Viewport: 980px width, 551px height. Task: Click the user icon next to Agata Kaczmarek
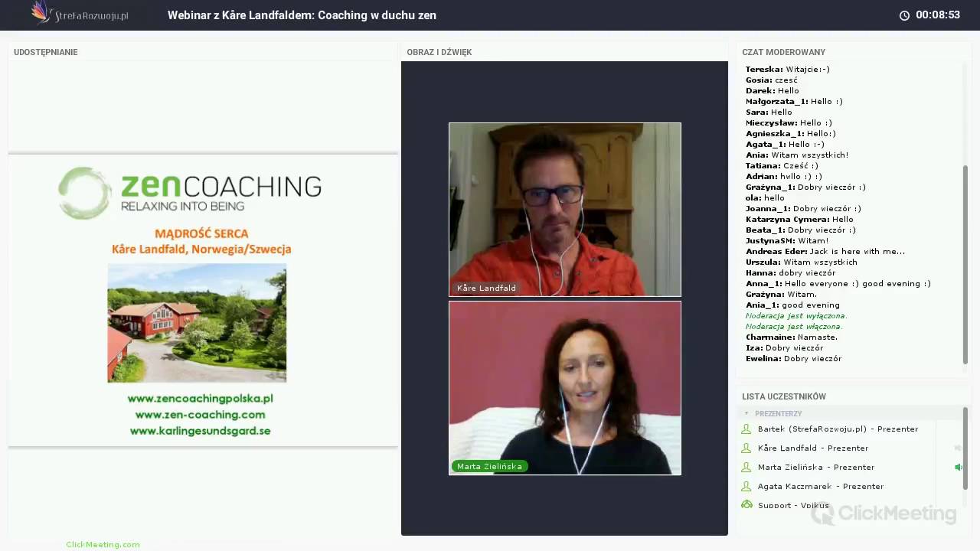tap(746, 487)
